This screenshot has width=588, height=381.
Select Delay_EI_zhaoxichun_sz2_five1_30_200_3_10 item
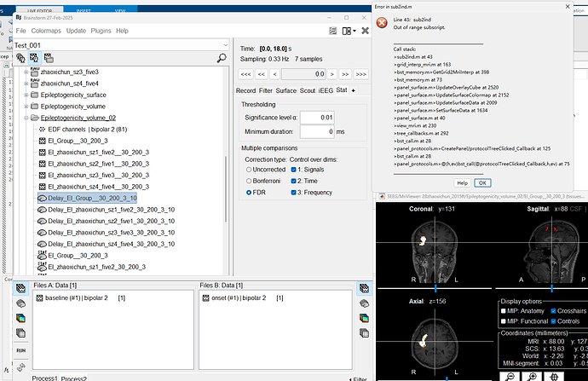pyautogui.click(x=111, y=222)
